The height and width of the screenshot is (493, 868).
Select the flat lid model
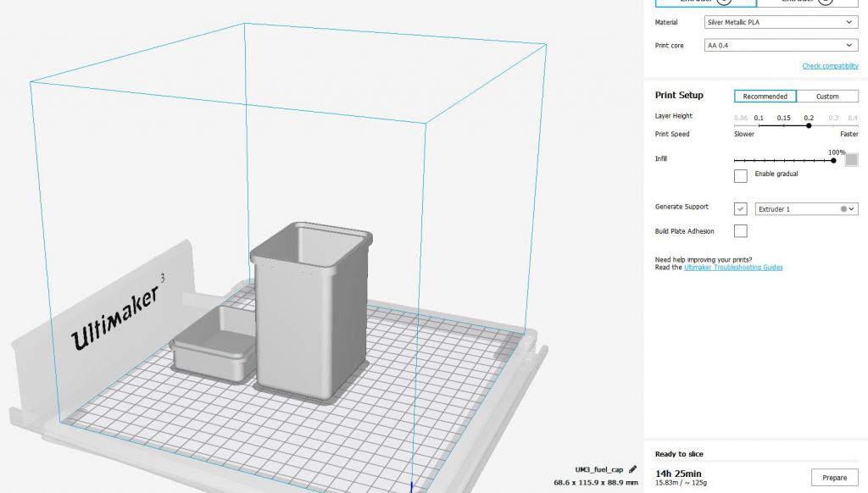click(214, 351)
